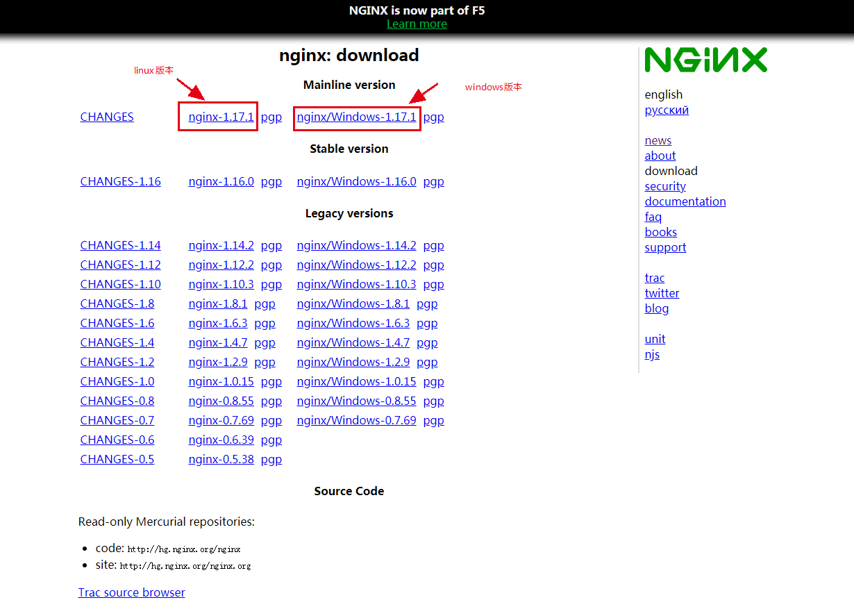This screenshot has height=616, width=854.
Task: Open the Learn more banner link
Action: click(x=417, y=24)
